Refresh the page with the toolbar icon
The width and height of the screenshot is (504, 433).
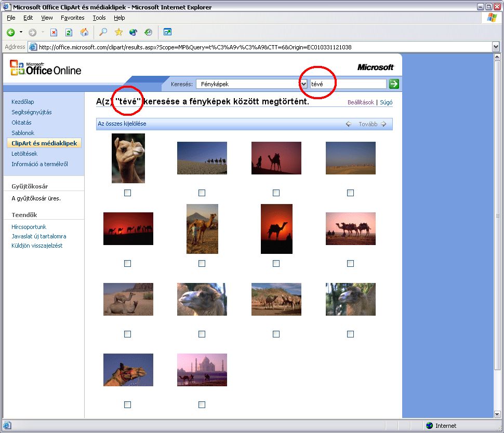[x=69, y=32]
